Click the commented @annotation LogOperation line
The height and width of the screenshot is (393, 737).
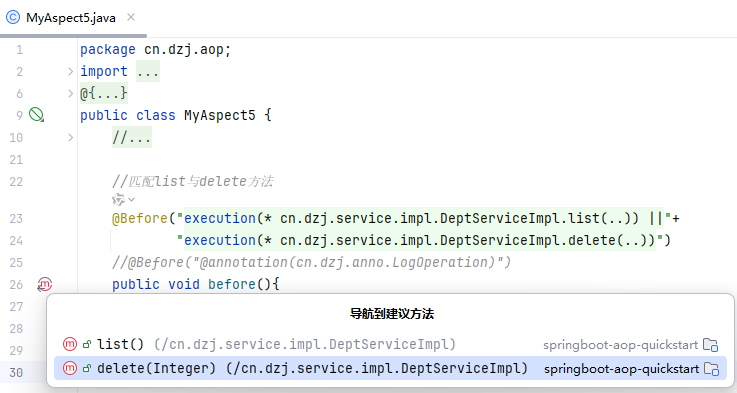click(311, 262)
